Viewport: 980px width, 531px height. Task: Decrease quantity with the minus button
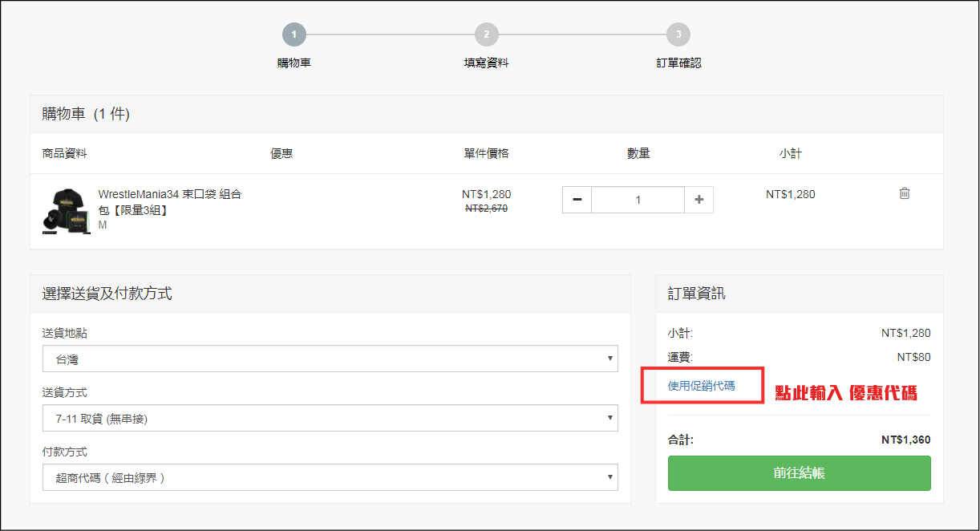coord(577,200)
